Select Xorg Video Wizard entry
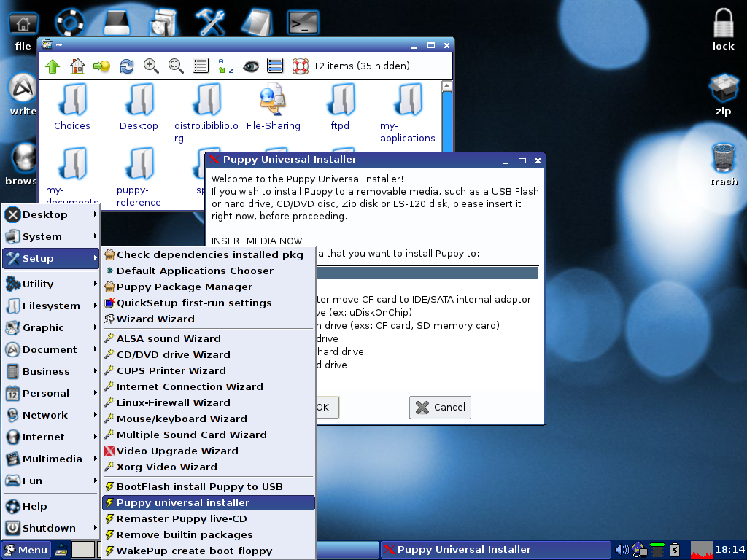747x560 pixels. [208, 467]
